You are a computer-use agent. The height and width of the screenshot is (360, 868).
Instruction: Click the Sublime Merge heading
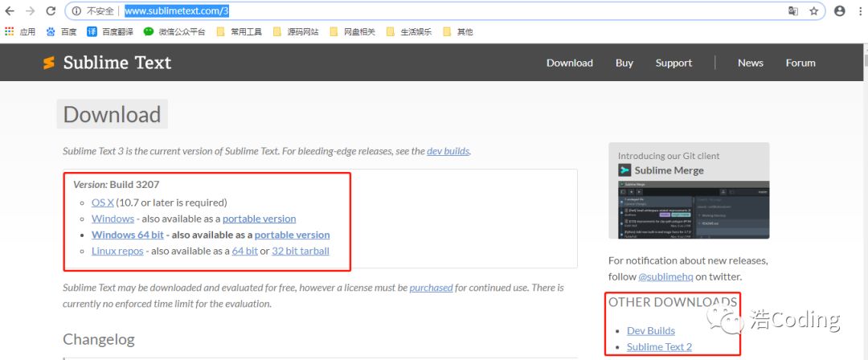pyautogui.click(x=669, y=170)
